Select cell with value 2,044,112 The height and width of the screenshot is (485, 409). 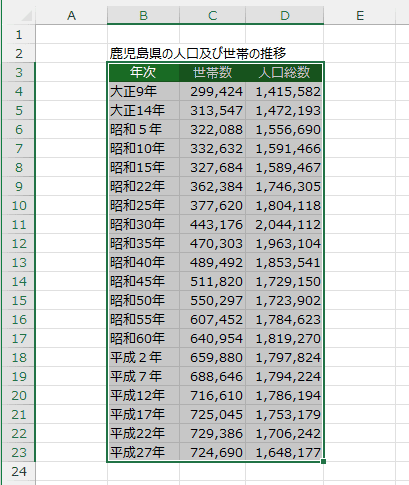point(284,224)
